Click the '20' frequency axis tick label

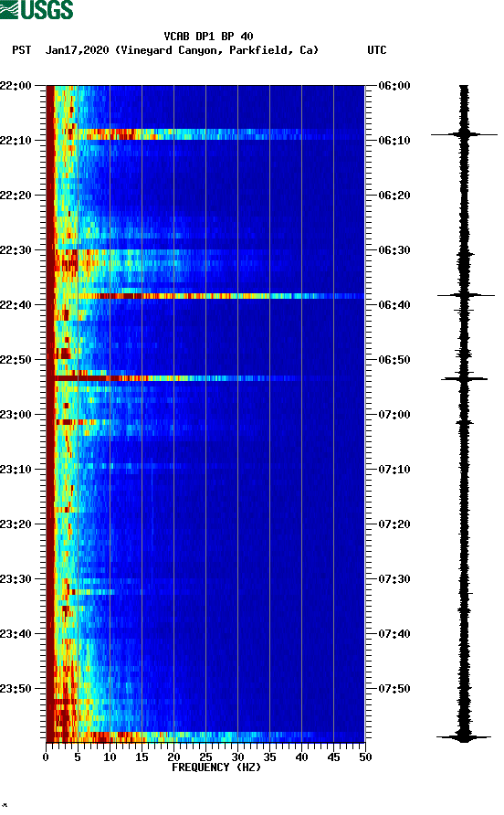[173, 757]
